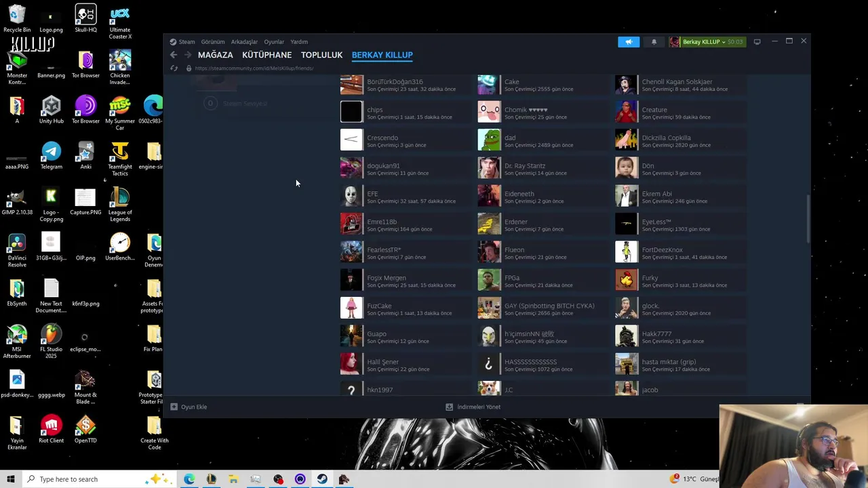Click friend name EyeLess™
868x488 pixels.
coord(656,222)
